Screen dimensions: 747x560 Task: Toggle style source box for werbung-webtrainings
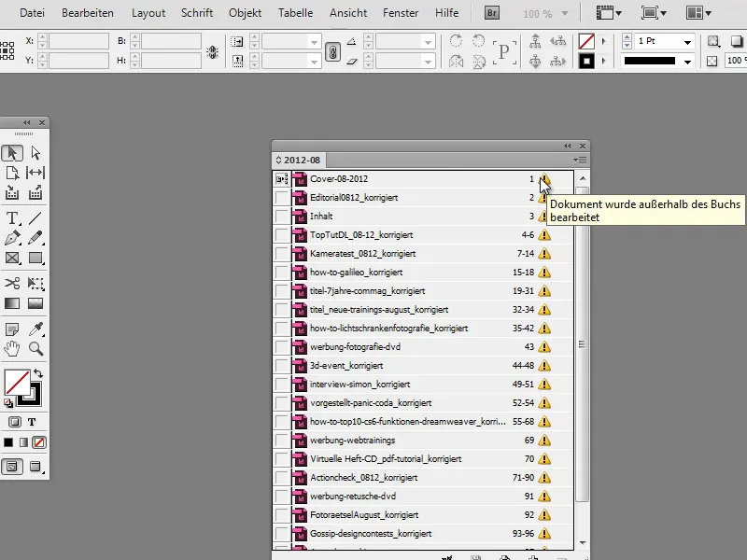(x=283, y=440)
